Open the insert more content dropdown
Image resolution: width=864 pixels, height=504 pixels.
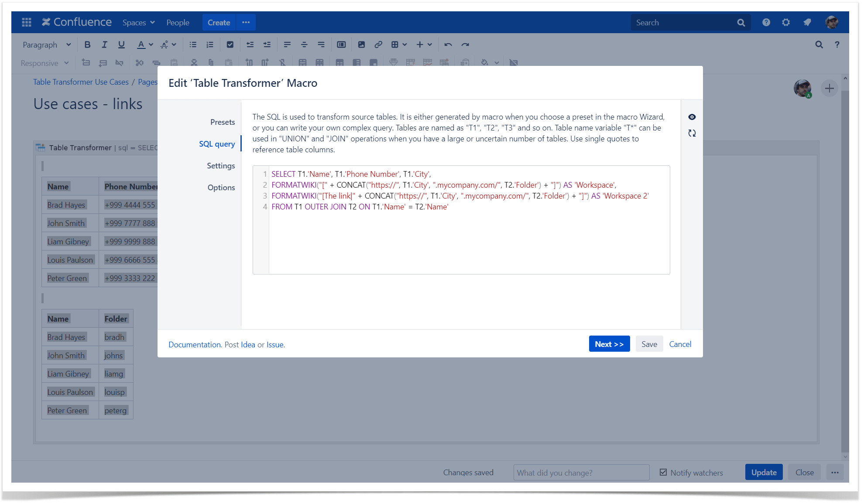(424, 45)
